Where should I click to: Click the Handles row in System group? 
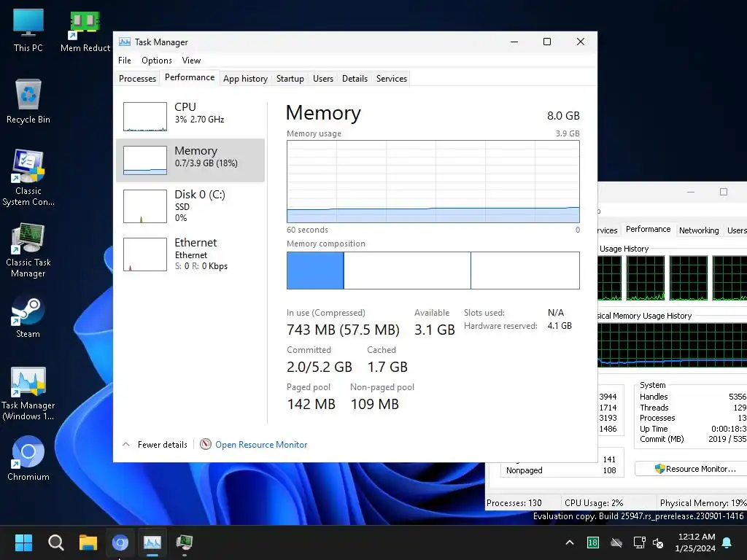[x=693, y=397]
